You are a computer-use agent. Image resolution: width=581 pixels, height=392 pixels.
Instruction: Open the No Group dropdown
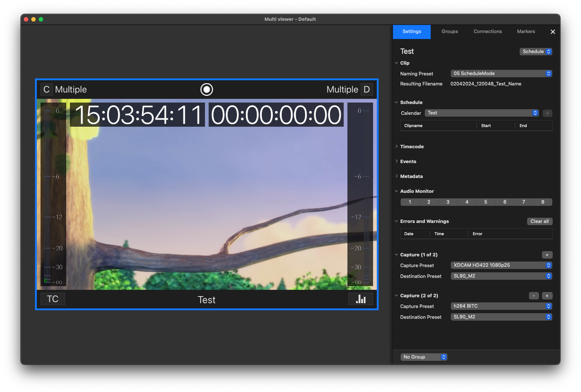[x=424, y=357]
